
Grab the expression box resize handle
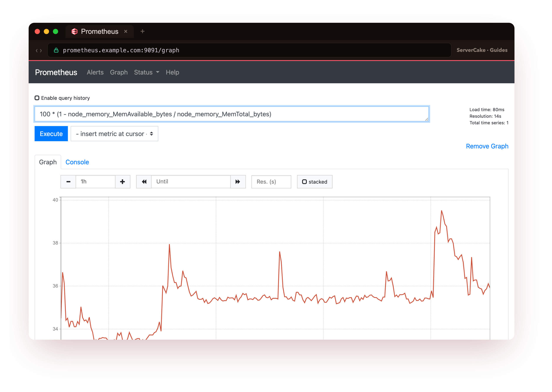426,119
